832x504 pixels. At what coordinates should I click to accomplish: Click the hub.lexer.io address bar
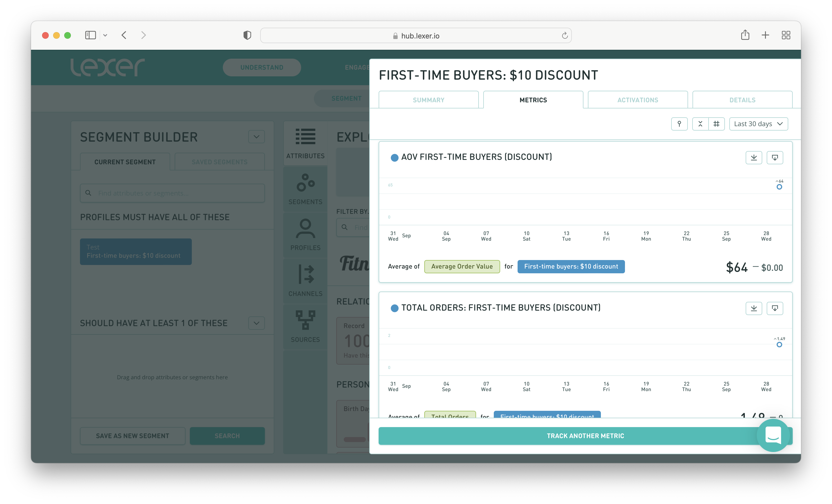tap(416, 35)
